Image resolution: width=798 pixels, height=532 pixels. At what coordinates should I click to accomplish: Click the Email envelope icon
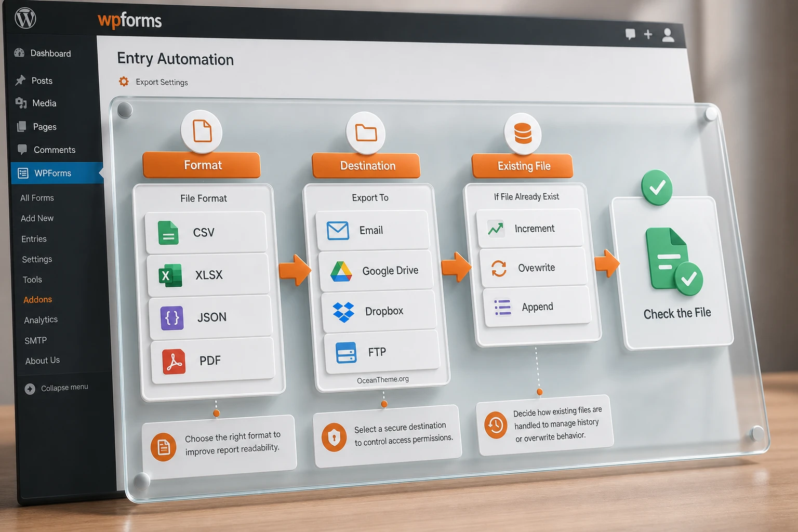[x=338, y=230]
